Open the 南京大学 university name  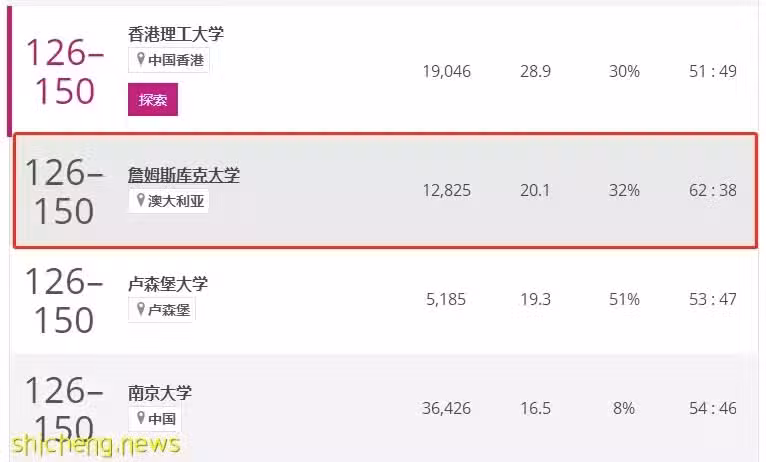[x=160, y=393]
